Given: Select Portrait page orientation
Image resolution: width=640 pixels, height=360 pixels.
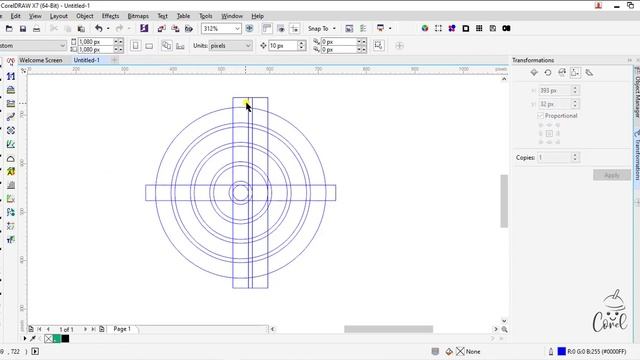Looking at the screenshot, I should [x=136, y=46].
